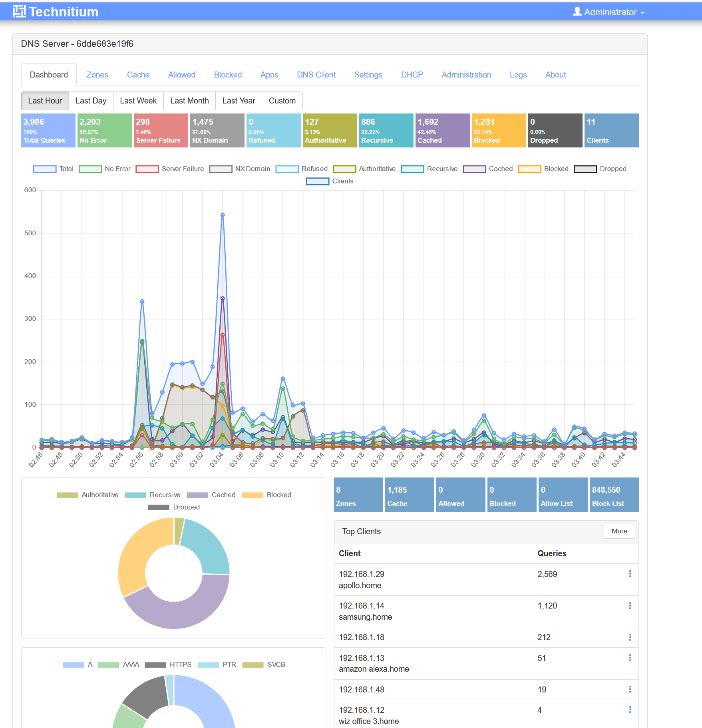Click the Cache tile showing 1,185
The height and width of the screenshot is (728, 702).
point(410,495)
